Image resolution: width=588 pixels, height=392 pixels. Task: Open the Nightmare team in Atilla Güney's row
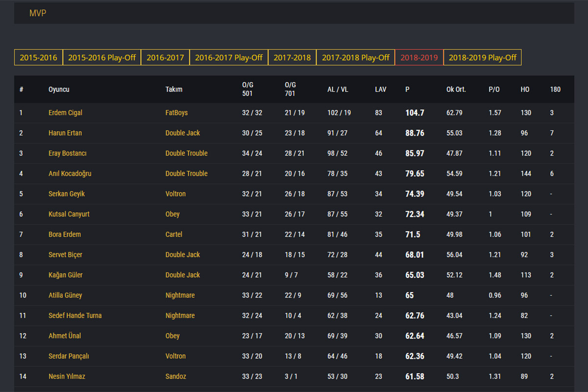click(180, 295)
